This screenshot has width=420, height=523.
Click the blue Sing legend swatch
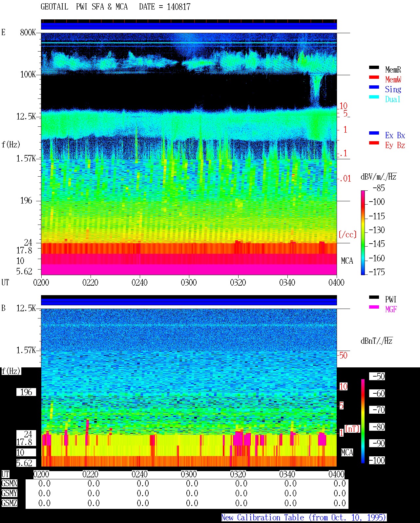(x=374, y=87)
